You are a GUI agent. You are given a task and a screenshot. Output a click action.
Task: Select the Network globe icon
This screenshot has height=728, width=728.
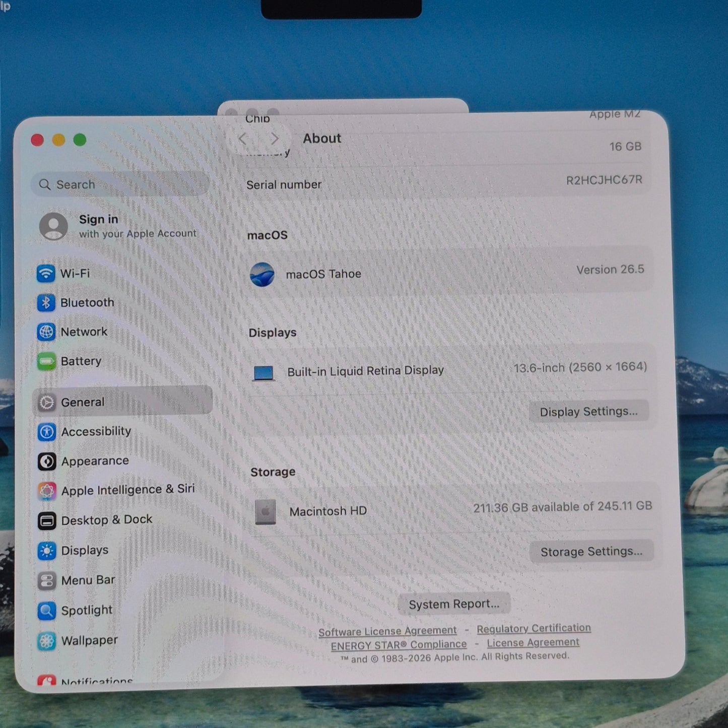[46, 332]
